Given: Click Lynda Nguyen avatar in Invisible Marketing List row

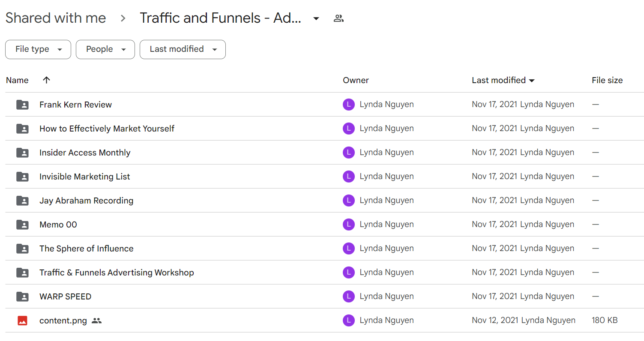Looking at the screenshot, I should click(x=349, y=176).
